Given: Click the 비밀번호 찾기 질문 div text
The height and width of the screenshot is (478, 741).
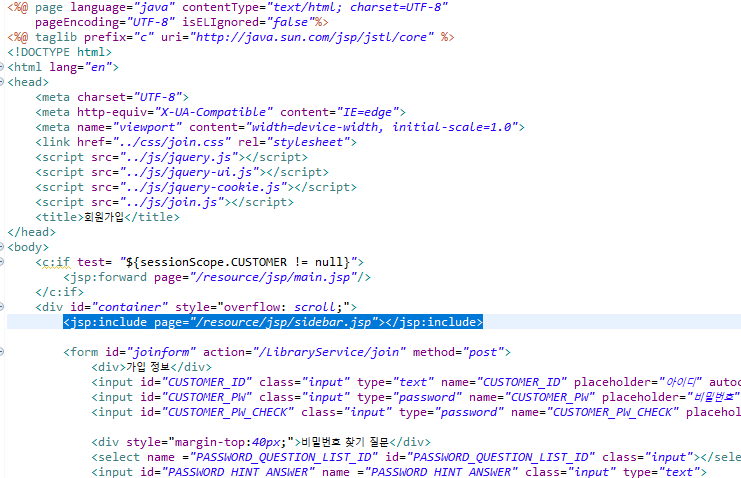Looking at the screenshot, I should pyautogui.click(x=345, y=442).
